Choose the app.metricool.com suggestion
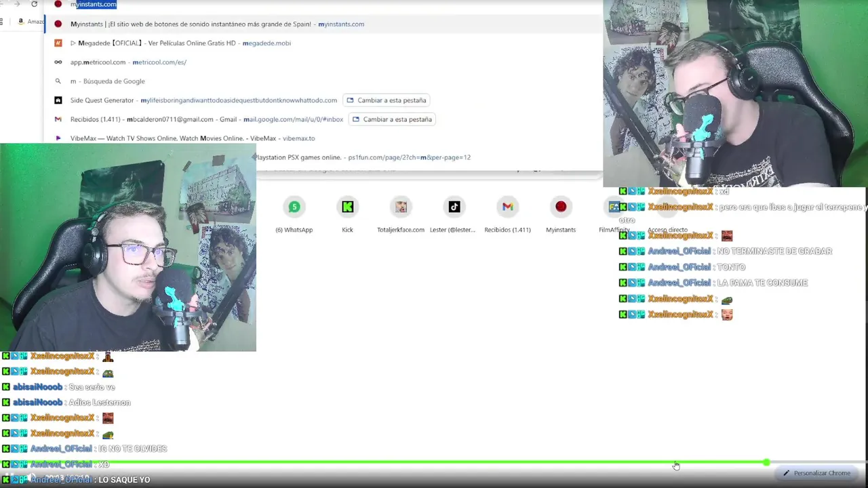 click(x=323, y=62)
